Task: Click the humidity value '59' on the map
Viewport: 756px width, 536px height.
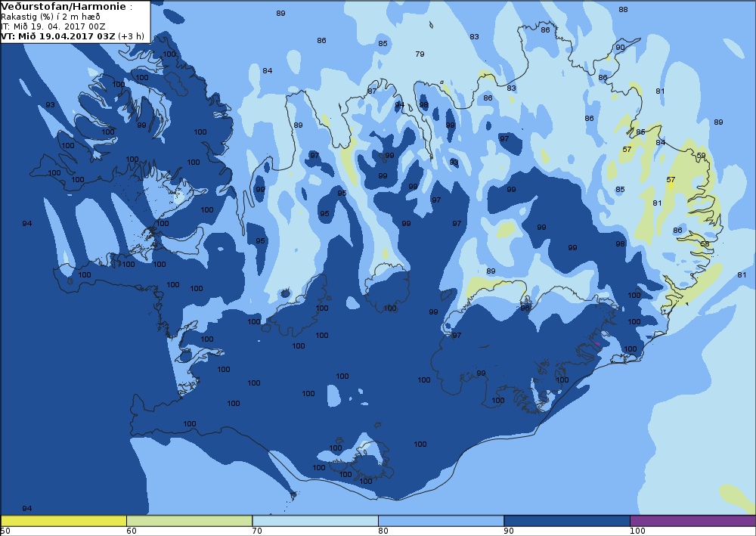Action: (701, 155)
